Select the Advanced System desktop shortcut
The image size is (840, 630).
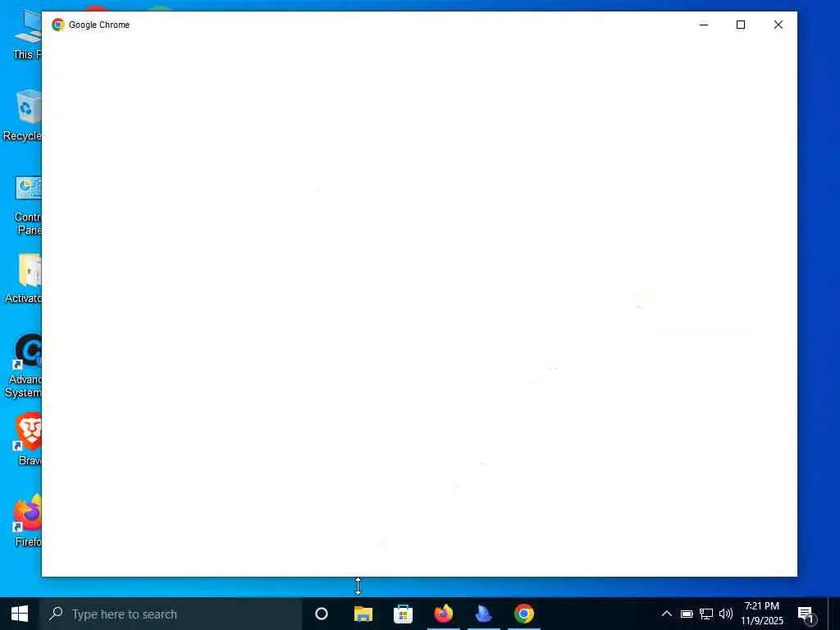(x=24, y=366)
